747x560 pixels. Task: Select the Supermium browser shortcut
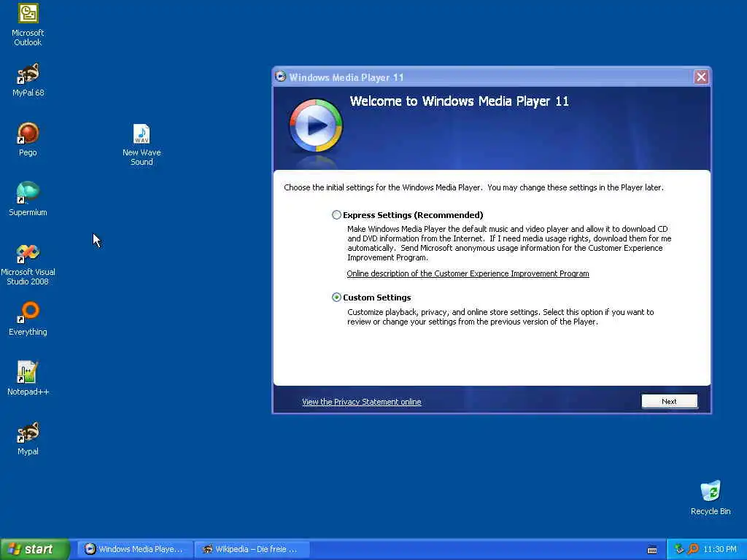(x=28, y=199)
